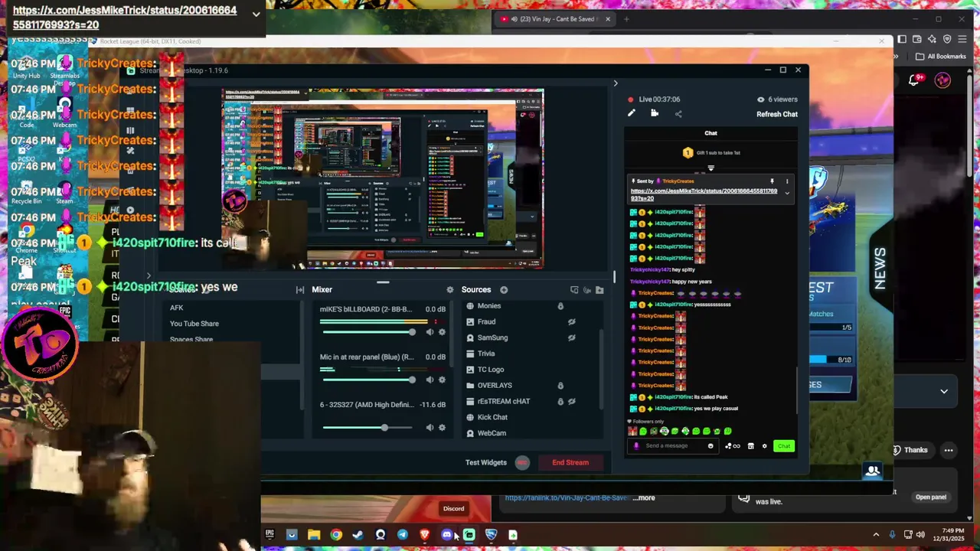Click the YouTube notifications bell icon
Viewport: 980px width, 551px height.
[x=914, y=80]
